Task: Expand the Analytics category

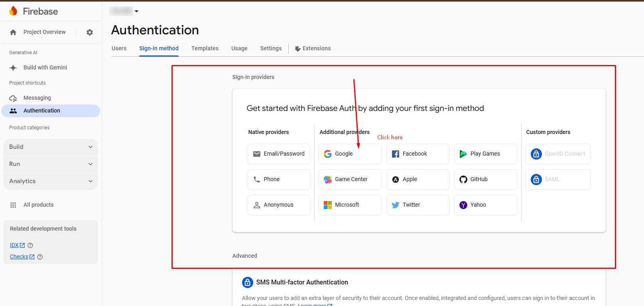Action: coord(51,181)
